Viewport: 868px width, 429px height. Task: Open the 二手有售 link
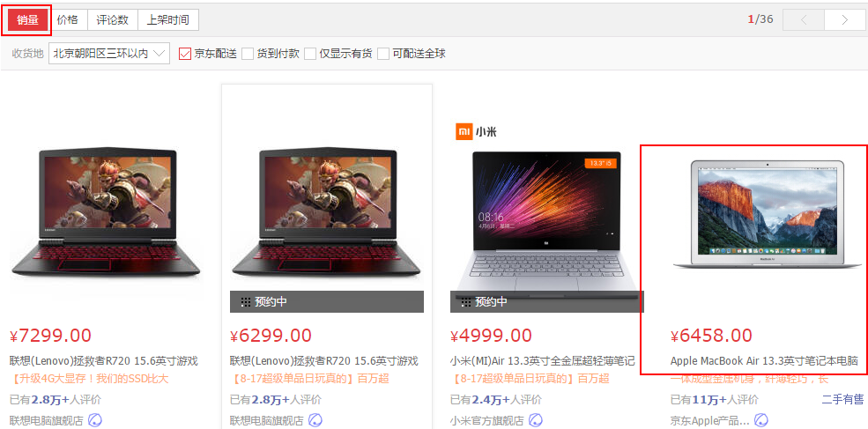click(x=842, y=399)
